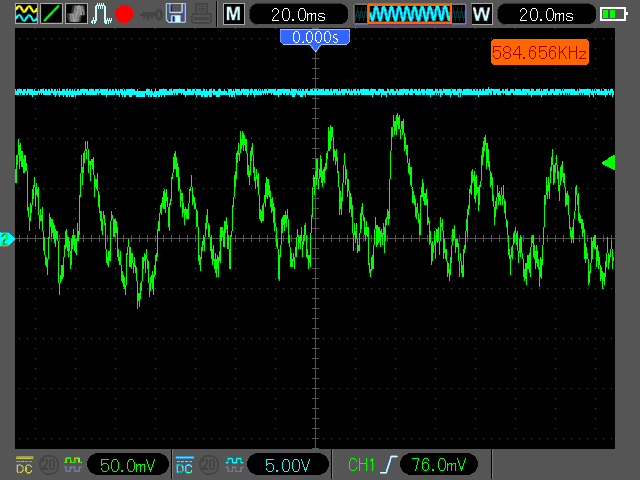
Task: Toggle the CH1 bandwidth limit 20 icon
Action: click(47, 464)
